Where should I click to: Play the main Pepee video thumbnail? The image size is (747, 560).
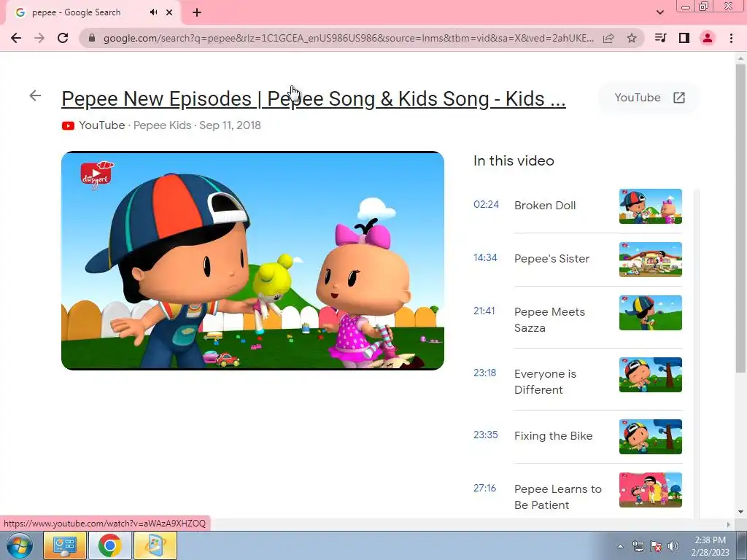(252, 260)
